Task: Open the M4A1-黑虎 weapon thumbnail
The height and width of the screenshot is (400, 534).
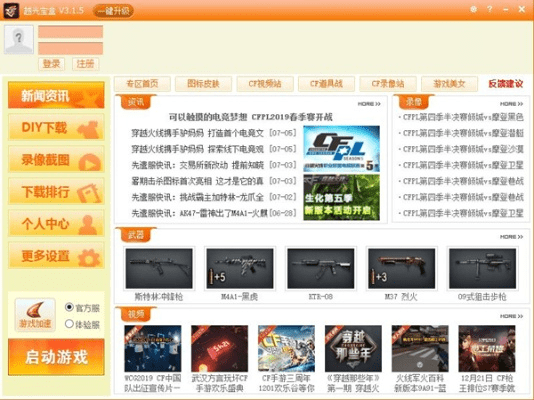Action: tap(240, 269)
